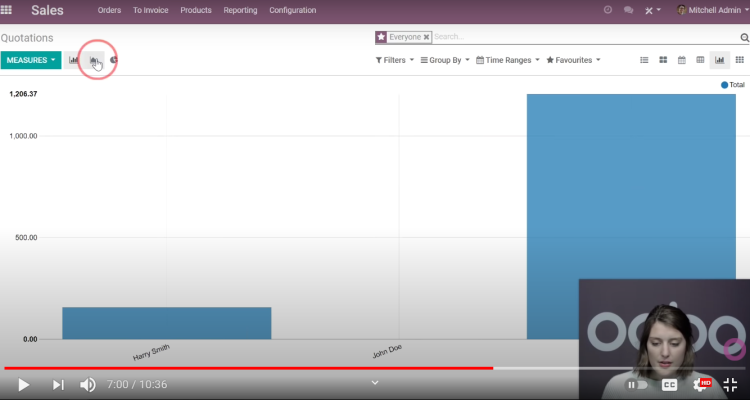Switch to calendar view icon
750x400 pixels.
[682, 60]
